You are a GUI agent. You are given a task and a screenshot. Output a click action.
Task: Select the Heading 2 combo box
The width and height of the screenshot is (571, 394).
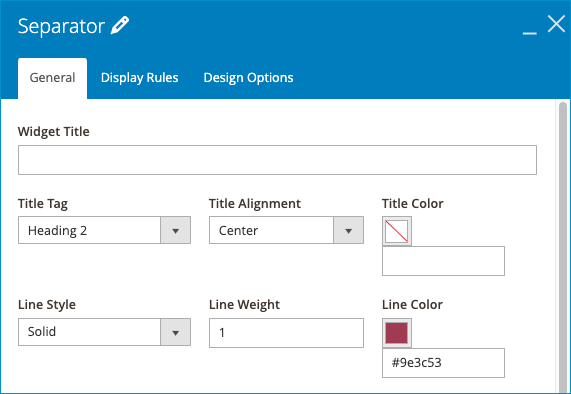click(x=104, y=230)
